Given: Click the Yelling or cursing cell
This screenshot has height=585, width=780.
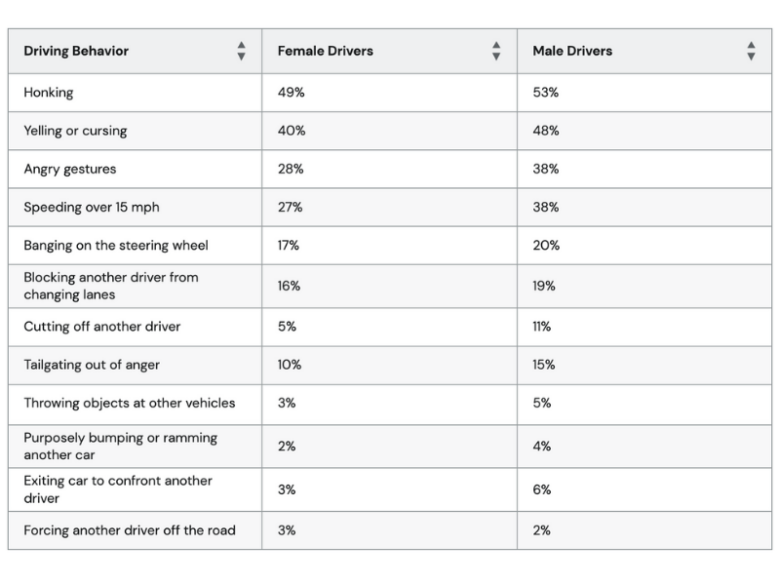Looking at the screenshot, I should tap(75, 131).
